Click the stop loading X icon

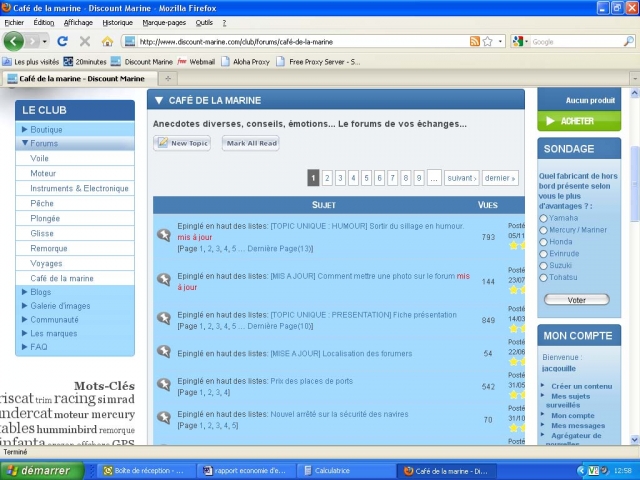click(x=85, y=41)
